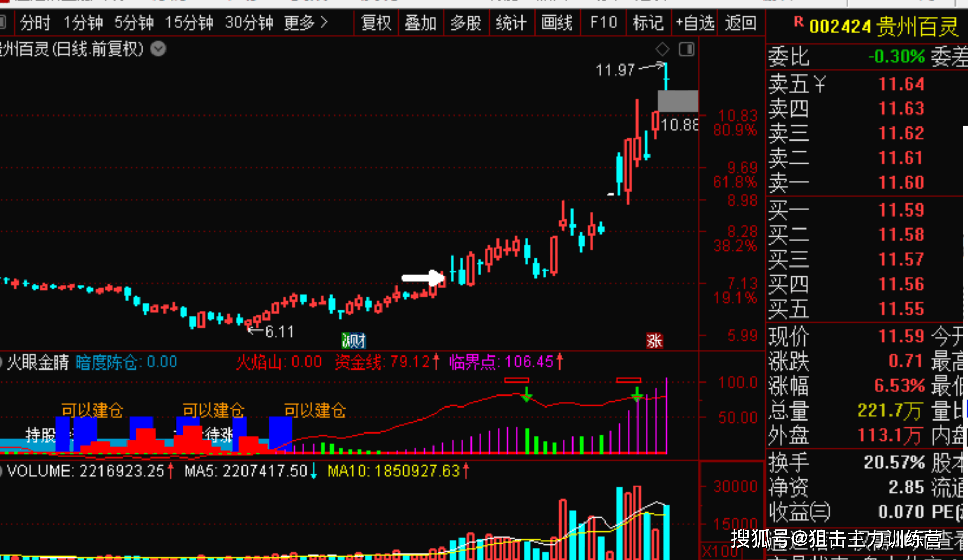Open the 多股 multi-stock view
The width and height of the screenshot is (968, 560).
466,23
